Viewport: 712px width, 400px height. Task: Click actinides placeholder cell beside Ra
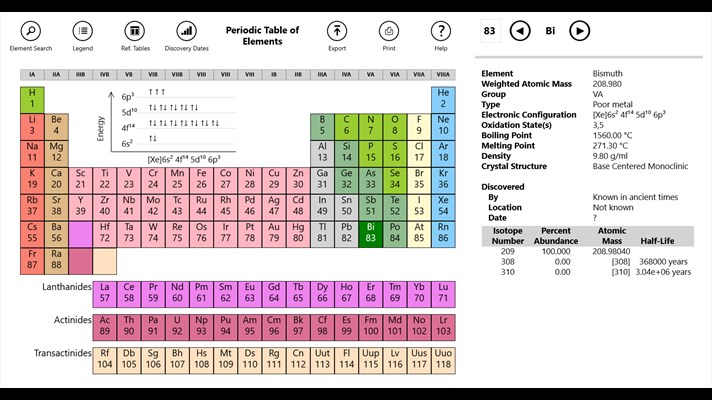click(80, 261)
